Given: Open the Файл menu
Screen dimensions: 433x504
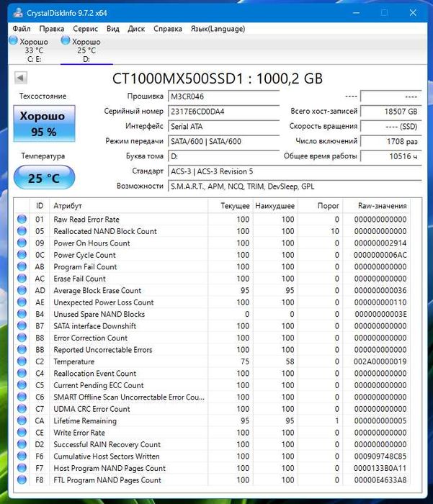Looking at the screenshot, I should pyautogui.click(x=21, y=29).
